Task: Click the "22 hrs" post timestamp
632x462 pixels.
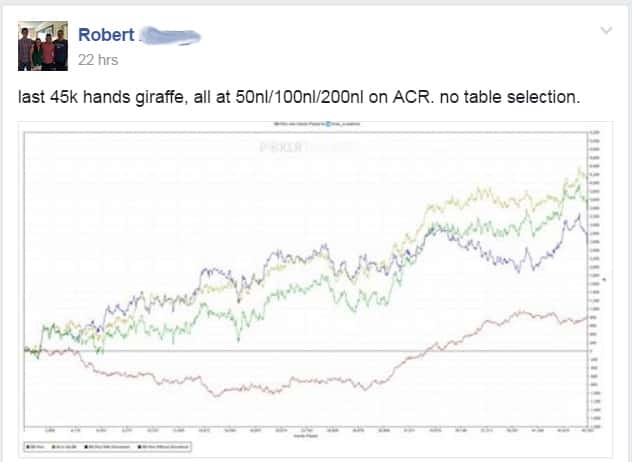Action: [x=98, y=60]
